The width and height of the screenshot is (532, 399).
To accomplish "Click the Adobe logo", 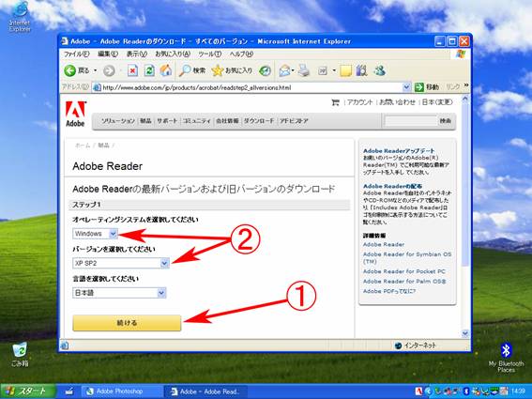I will click(x=75, y=115).
